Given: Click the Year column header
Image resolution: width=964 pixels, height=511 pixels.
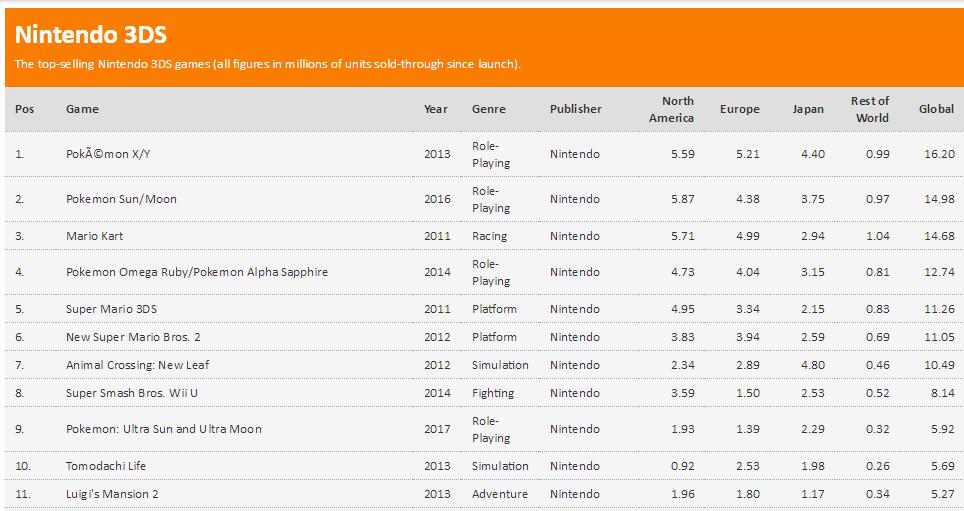Looking at the screenshot, I should coord(436,109).
